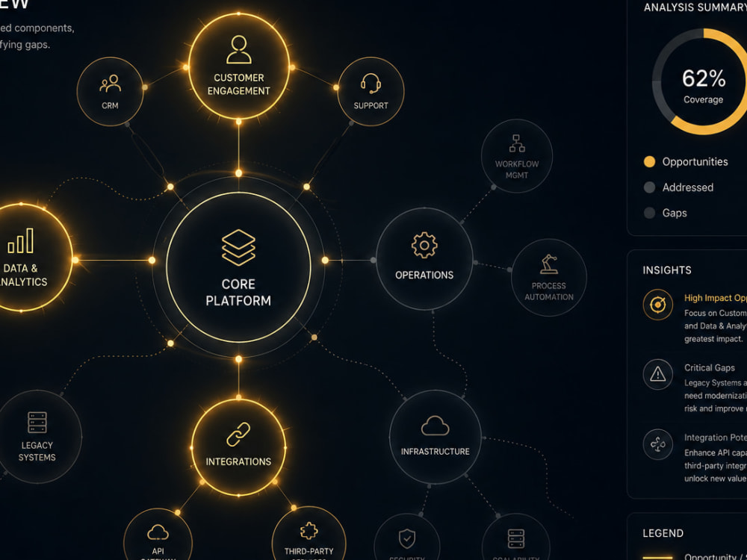Click the CRM node label
Viewport: 747px width, 560px height.
tap(110, 106)
